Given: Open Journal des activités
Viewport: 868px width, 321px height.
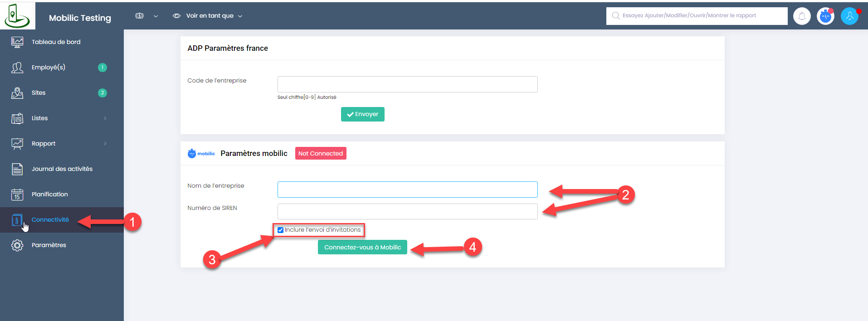Looking at the screenshot, I should pyautogui.click(x=62, y=169).
